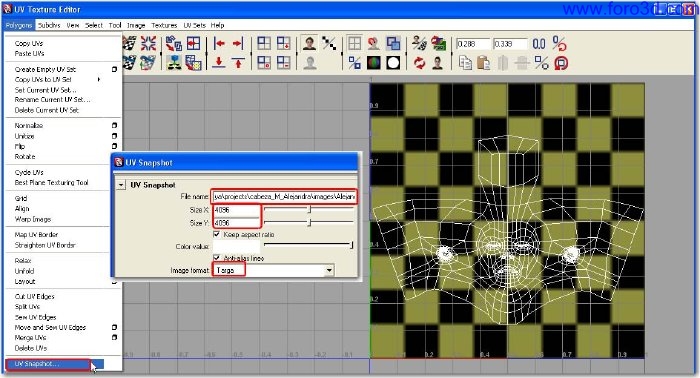Align UVs right with red right-arrow icon
The height and width of the screenshot is (378, 700).
(x=238, y=44)
